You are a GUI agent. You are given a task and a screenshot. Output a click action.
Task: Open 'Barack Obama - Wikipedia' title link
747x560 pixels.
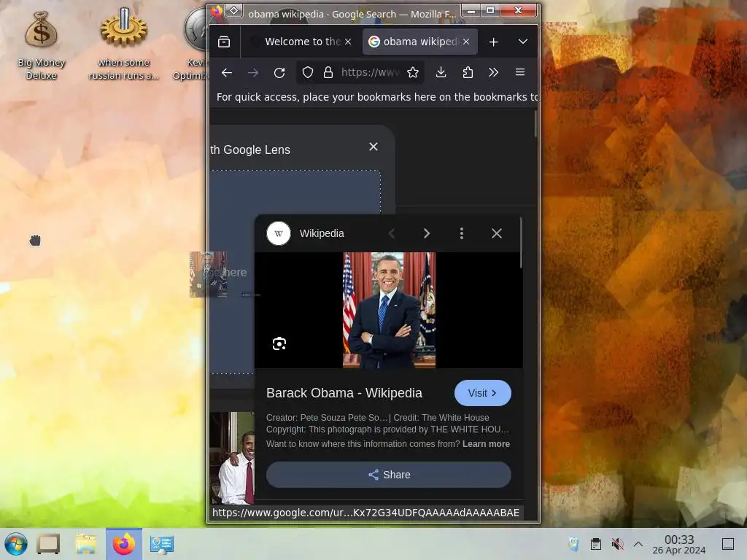pyautogui.click(x=344, y=393)
